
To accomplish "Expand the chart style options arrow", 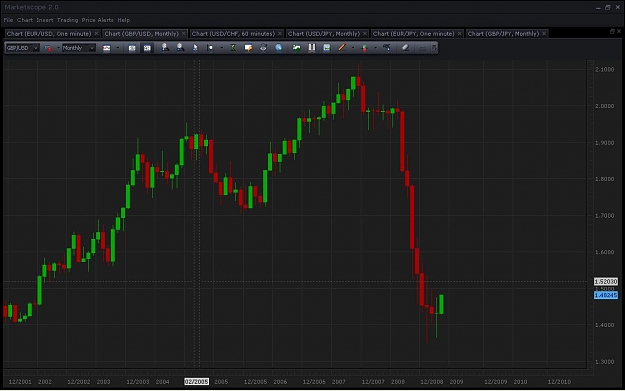I will [x=118, y=48].
